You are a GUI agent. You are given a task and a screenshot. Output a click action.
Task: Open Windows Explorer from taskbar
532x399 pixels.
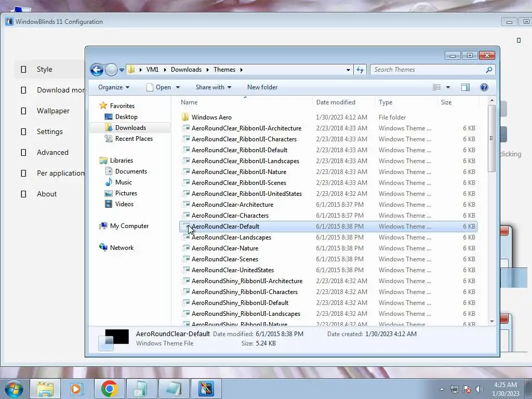[45, 389]
